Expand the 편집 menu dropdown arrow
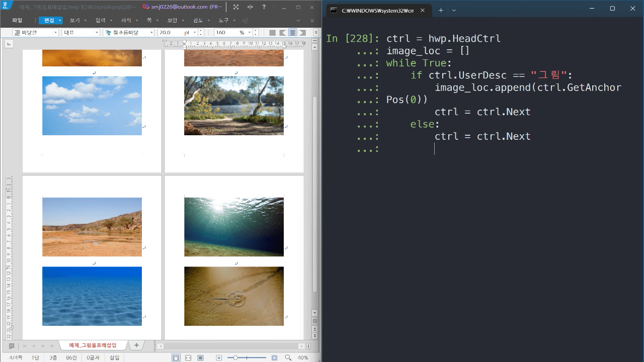 pos(60,20)
